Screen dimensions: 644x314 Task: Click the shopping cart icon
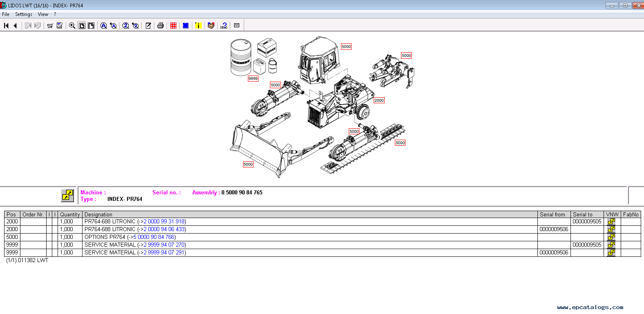pyautogui.click(x=50, y=25)
